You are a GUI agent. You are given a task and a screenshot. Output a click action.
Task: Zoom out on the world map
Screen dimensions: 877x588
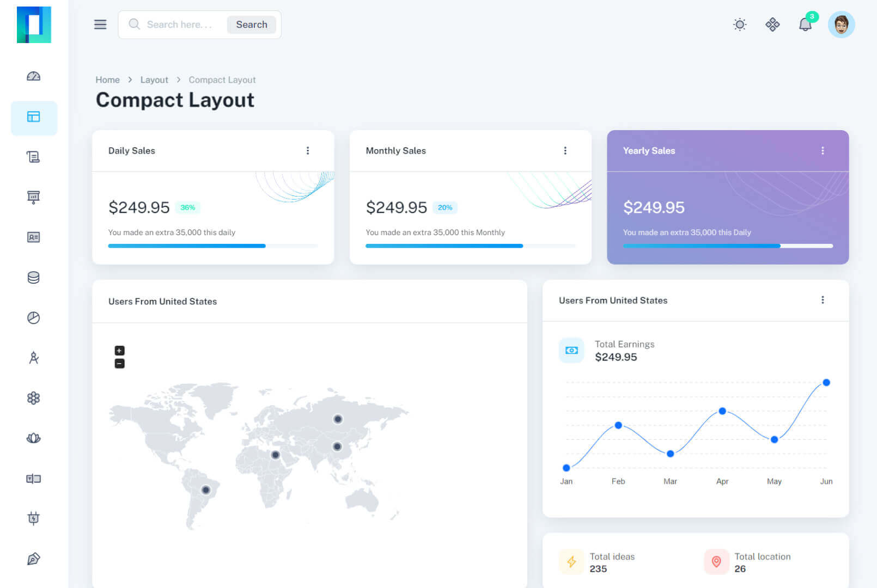[x=120, y=364]
